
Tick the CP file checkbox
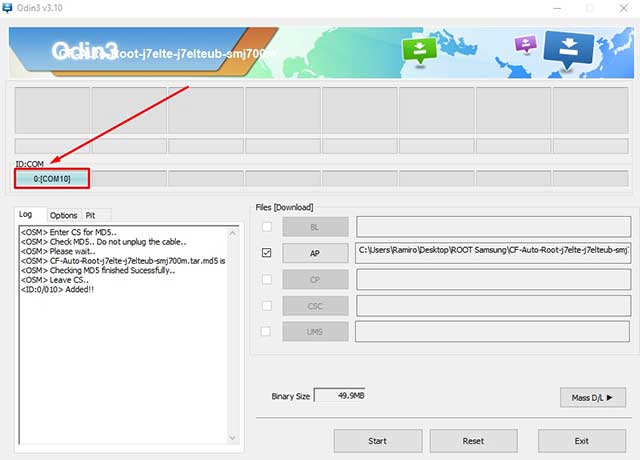267,280
